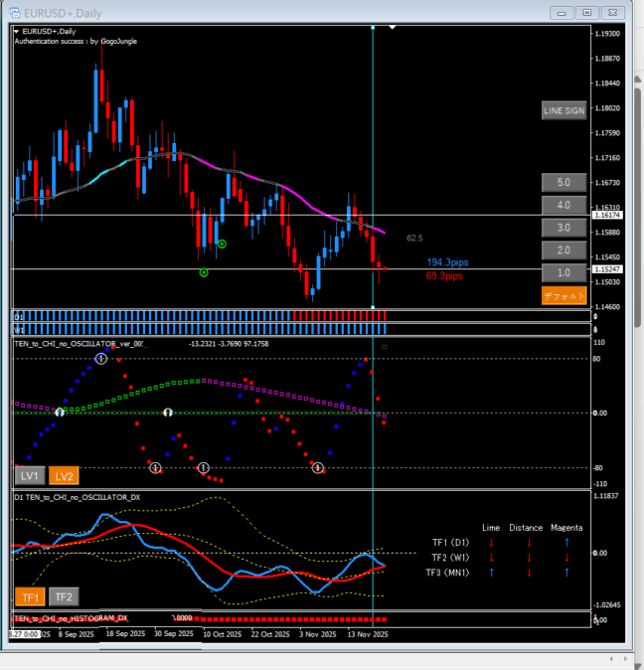The width and height of the screenshot is (644, 670).
Task: Click the 1.16174 price label
Action: click(607, 215)
